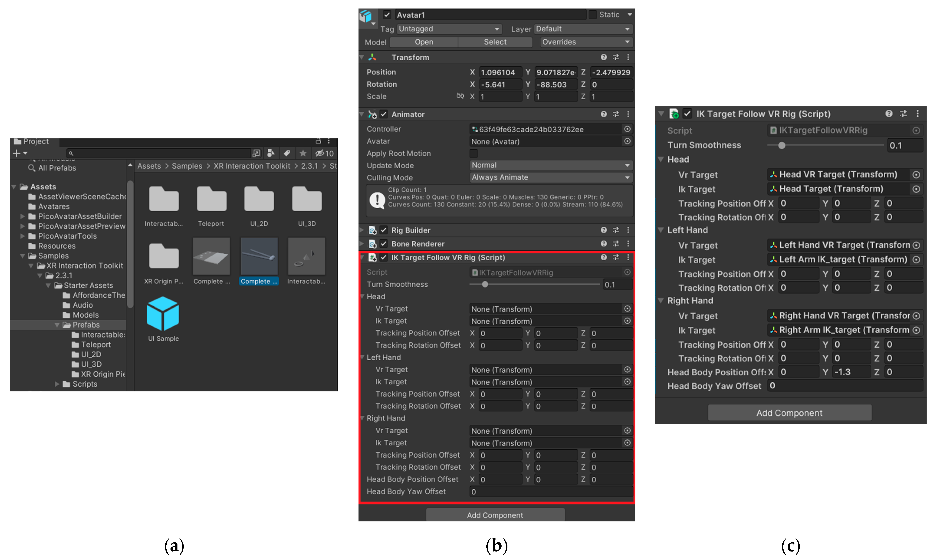The width and height of the screenshot is (935, 560).
Task: Pick object for Head VR Target field
Action: [916, 175]
